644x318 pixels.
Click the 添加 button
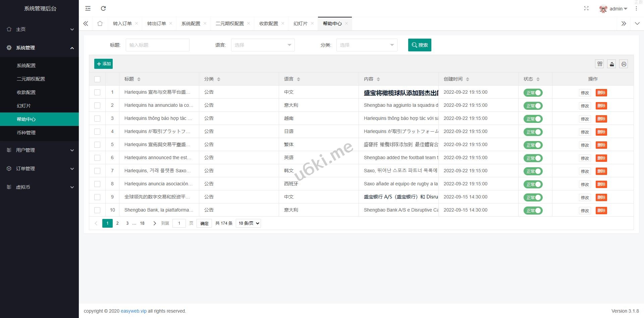pyautogui.click(x=103, y=64)
